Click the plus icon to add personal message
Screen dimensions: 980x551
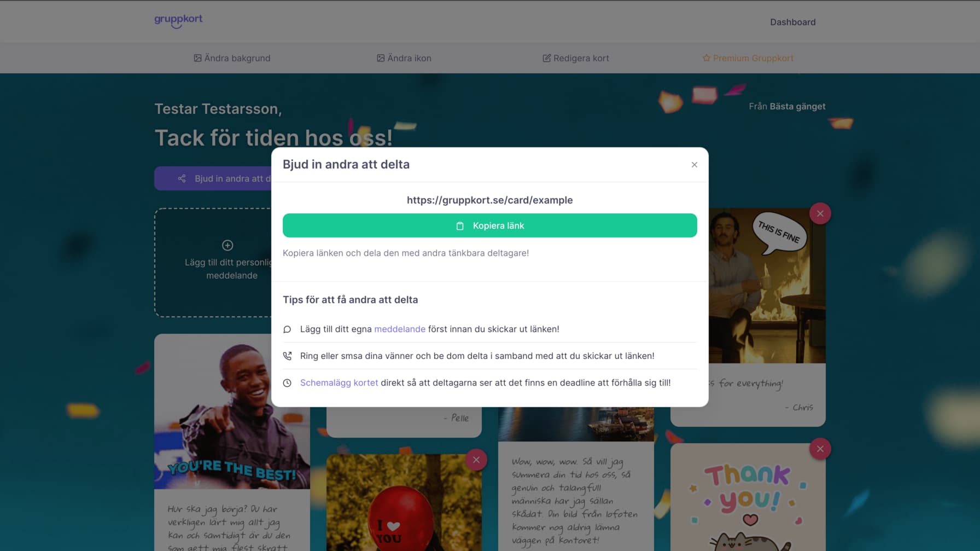tap(227, 245)
